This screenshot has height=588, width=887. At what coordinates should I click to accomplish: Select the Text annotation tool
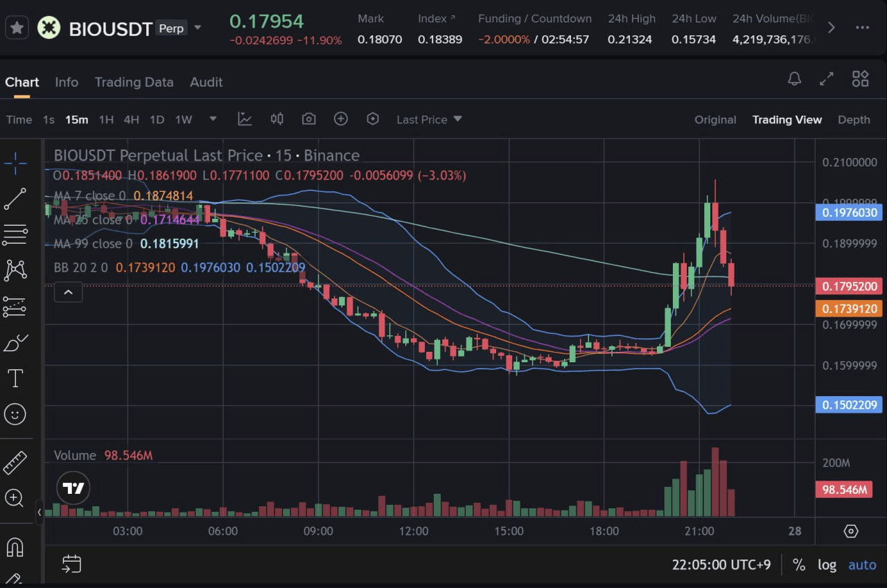[15, 378]
